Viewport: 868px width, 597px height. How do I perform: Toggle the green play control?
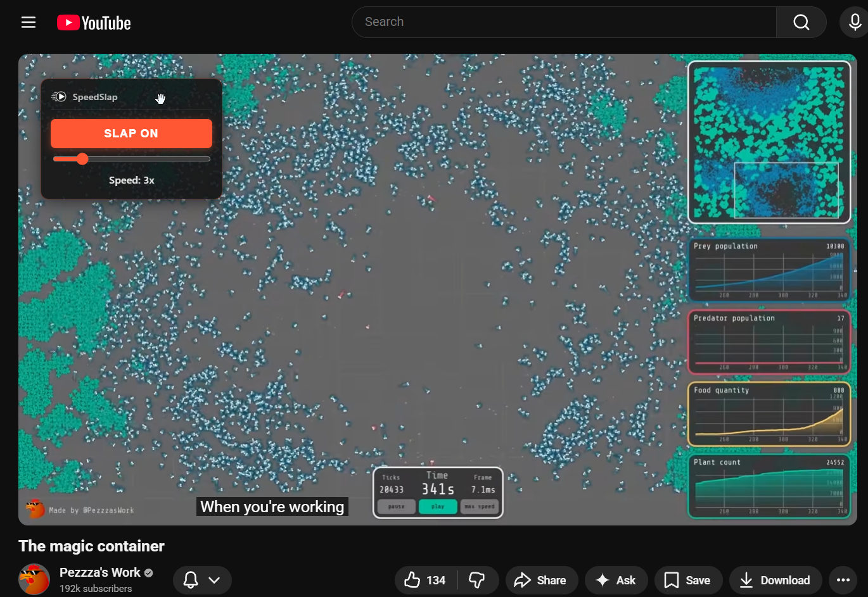click(x=438, y=506)
